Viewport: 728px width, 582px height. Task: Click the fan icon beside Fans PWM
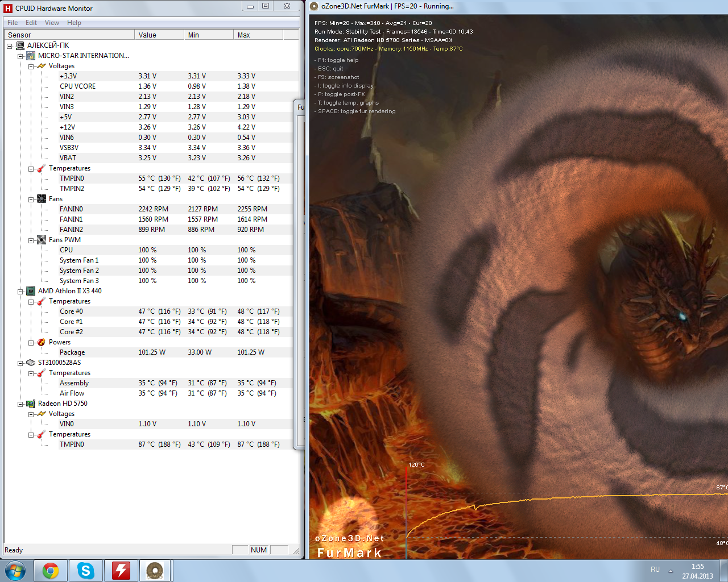click(42, 240)
